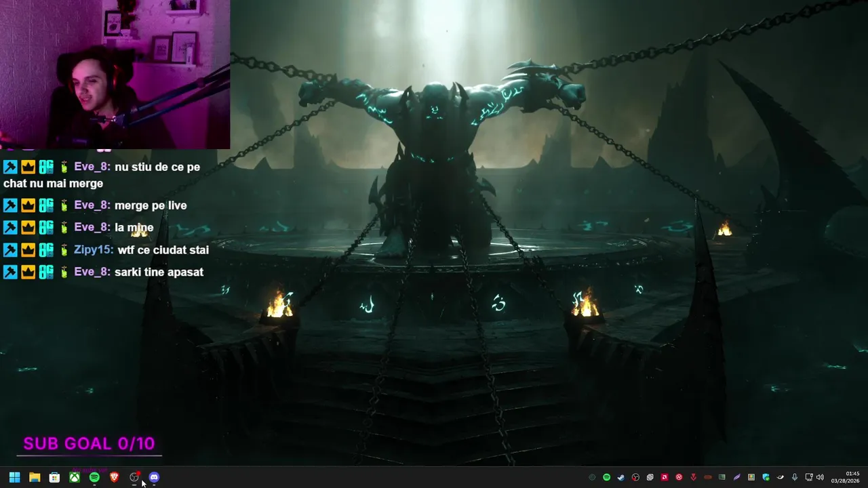Click chat message 'nu stiu de ce pe'

coord(157,167)
